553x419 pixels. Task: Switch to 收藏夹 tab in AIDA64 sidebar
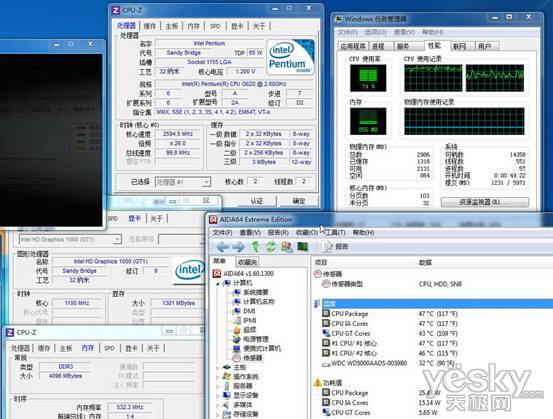pyautogui.click(x=247, y=262)
